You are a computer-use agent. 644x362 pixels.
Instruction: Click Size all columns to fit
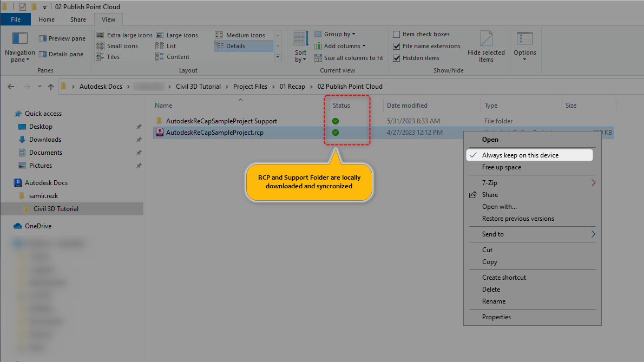click(x=350, y=58)
